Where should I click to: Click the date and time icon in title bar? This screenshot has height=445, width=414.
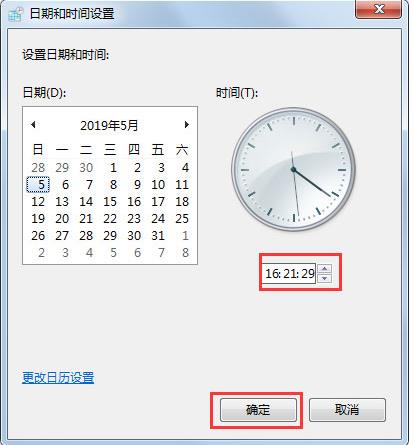click(16, 14)
